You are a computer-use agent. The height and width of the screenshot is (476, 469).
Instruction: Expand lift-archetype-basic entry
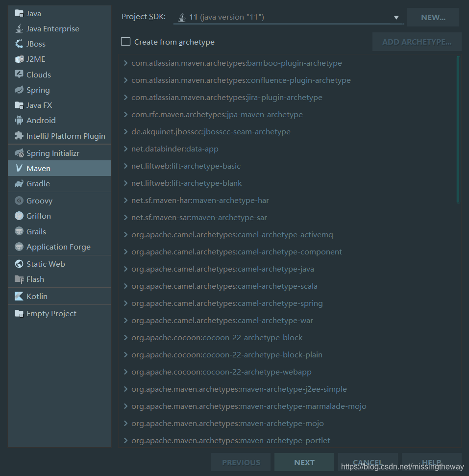click(125, 166)
